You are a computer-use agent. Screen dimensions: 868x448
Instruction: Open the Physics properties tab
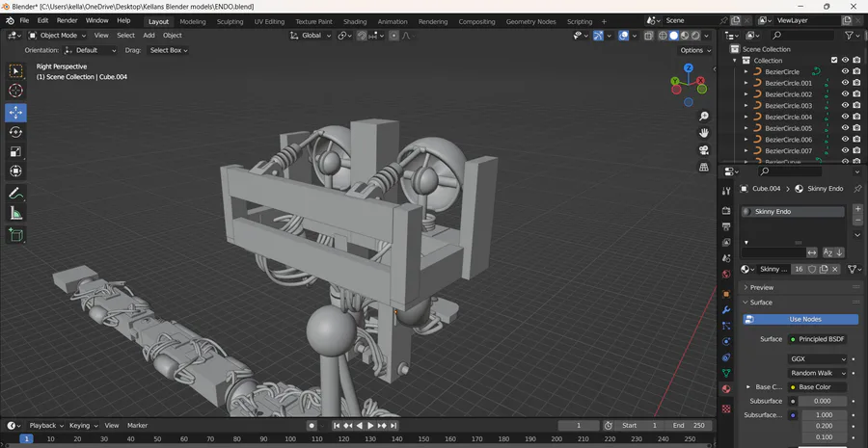(726, 342)
